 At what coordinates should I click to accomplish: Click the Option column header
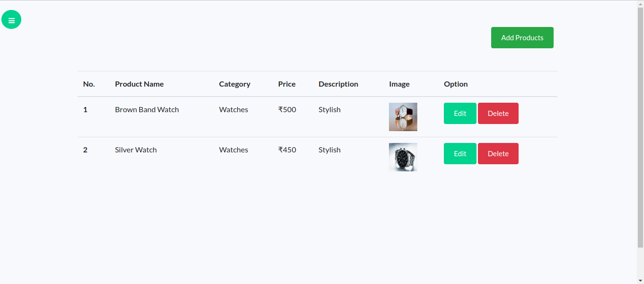(x=456, y=84)
